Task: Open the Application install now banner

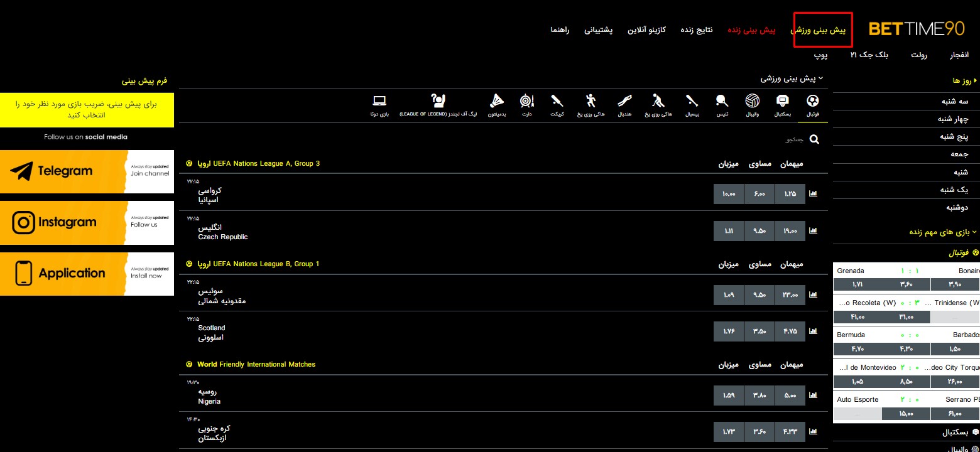Action: click(x=87, y=274)
